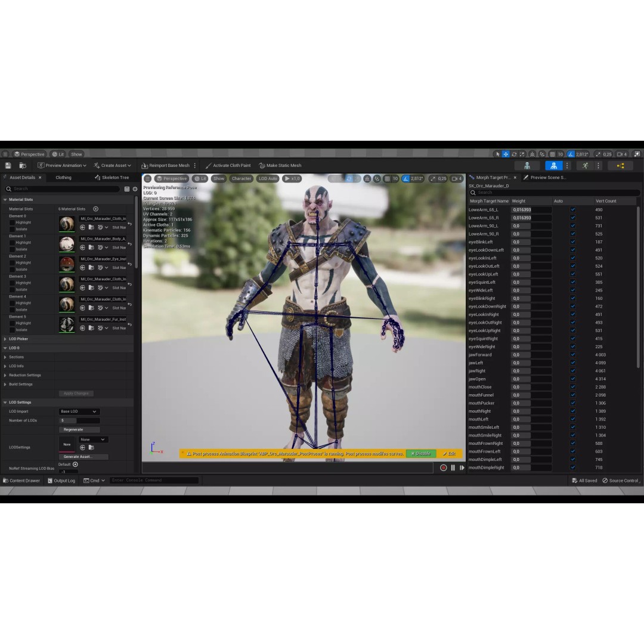This screenshot has width=644, height=644.
Task: Click the Number of LODs value slider
Action: pyautogui.click(x=79, y=420)
